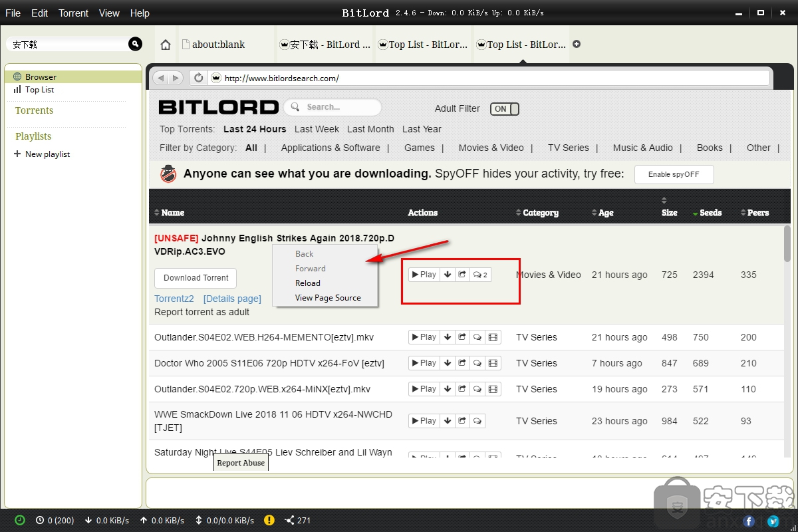Click download arrow for Johnny English torrent
The height and width of the screenshot is (532, 798).
coord(448,275)
